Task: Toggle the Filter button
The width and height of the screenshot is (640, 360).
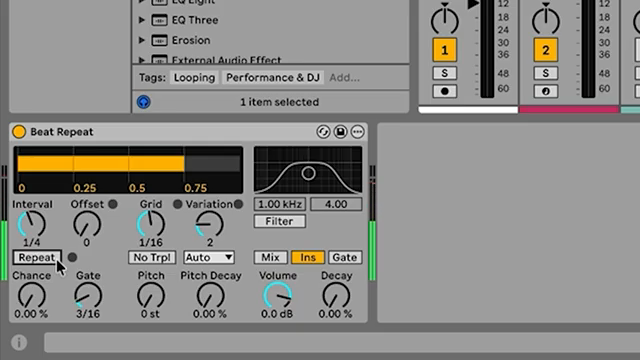Action: point(280,221)
